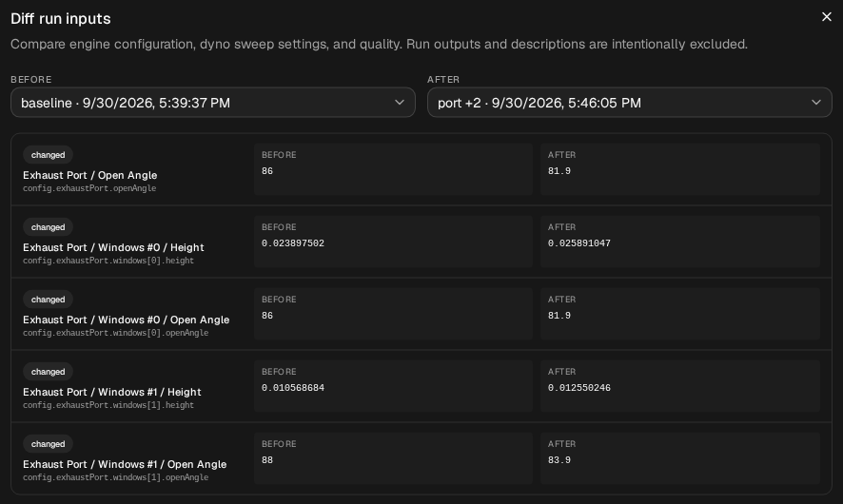Open the BEFORE run dropdown showing baseline
The height and width of the screenshot is (504, 843).
point(213,102)
